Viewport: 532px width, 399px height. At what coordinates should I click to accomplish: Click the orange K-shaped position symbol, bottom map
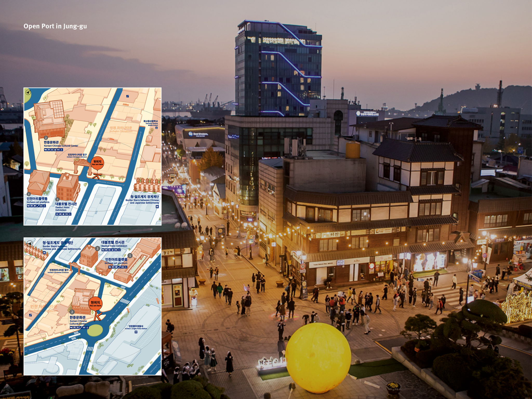tap(98, 316)
